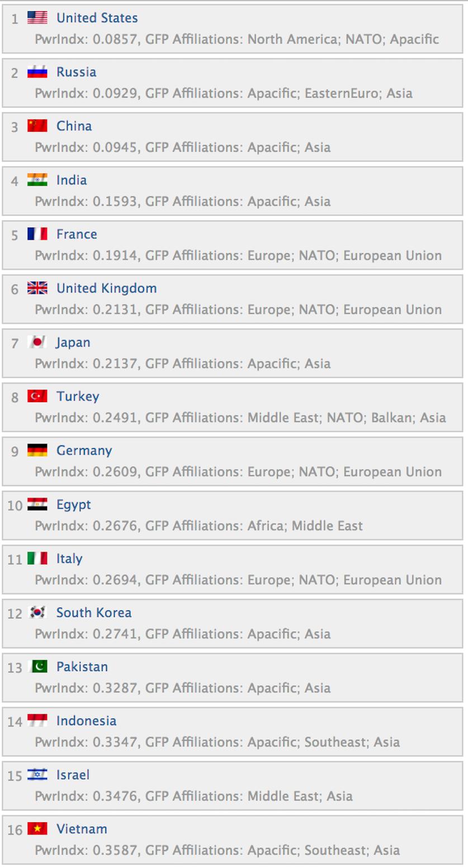Click the South Korea flag icon
Screen dimensions: 468x868
tap(37, 613)
